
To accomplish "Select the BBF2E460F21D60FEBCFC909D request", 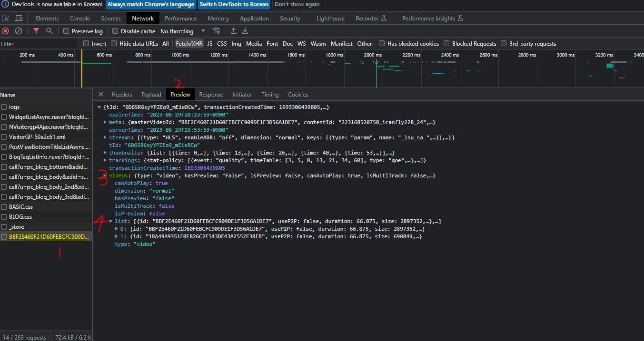I will click(x=46, y=237).
